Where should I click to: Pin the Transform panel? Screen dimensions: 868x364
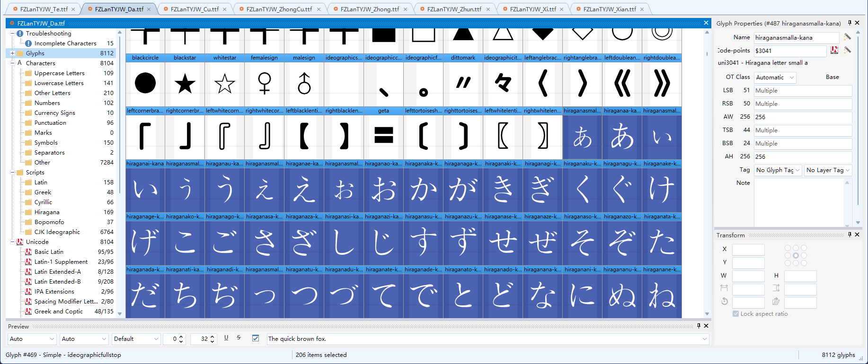click(850, 234)
